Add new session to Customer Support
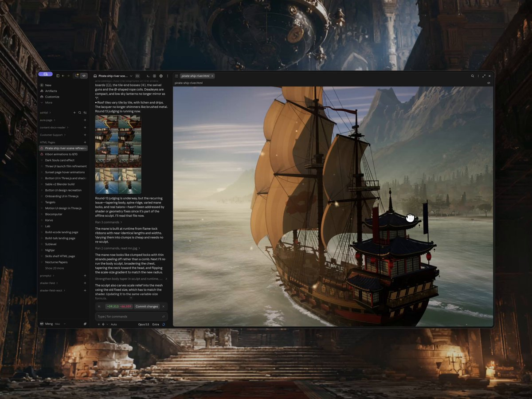Viewport: 532px width, 399px height. pyautogui.click(x=85, y=135)
